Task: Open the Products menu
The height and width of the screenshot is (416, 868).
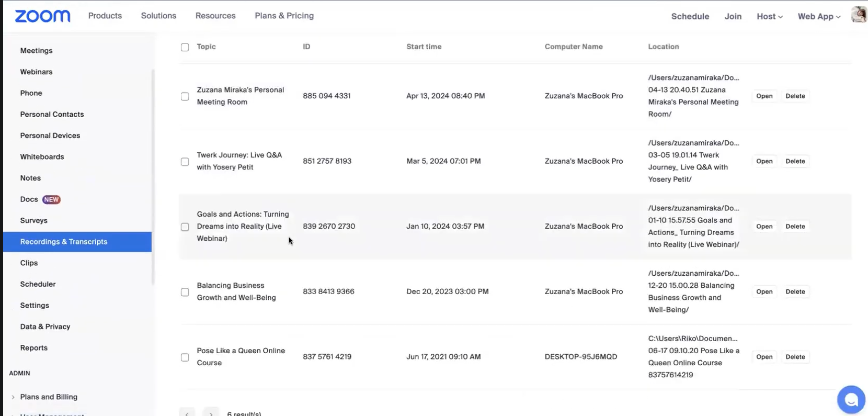Action: pyautogui.click(x=105, y=16)
